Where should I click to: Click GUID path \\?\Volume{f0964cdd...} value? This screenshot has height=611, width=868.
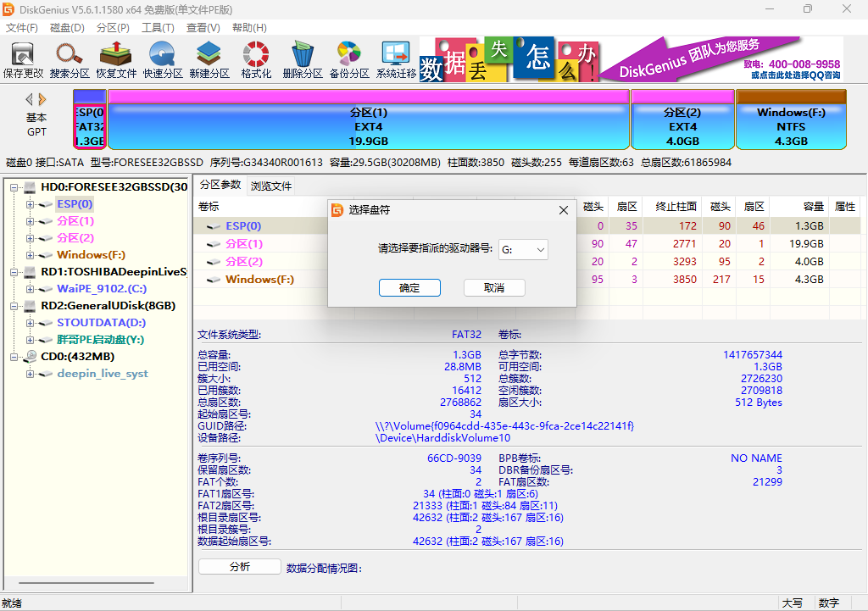(504, 426)
